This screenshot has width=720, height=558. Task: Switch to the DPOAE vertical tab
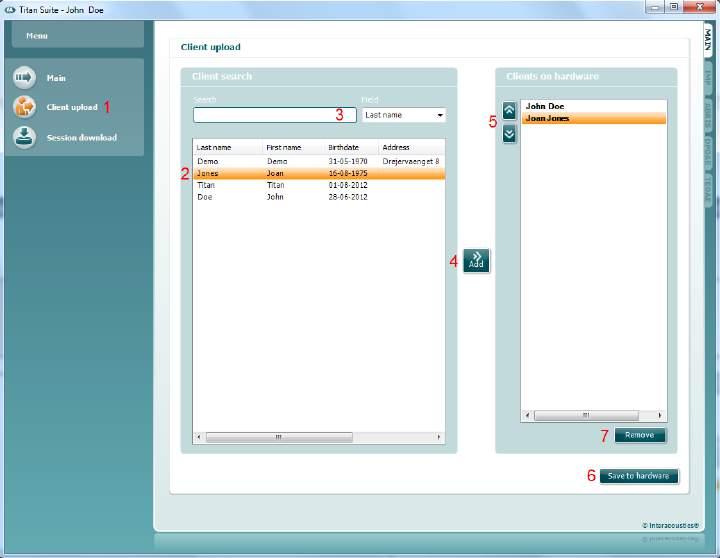(x=708, y=152)
